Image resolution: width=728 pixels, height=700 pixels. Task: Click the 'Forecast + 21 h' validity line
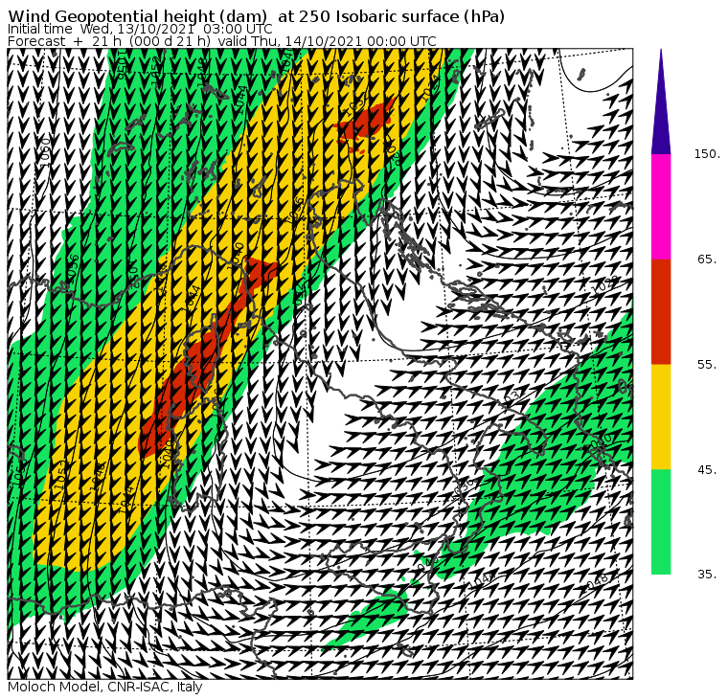tap(222, 41)
